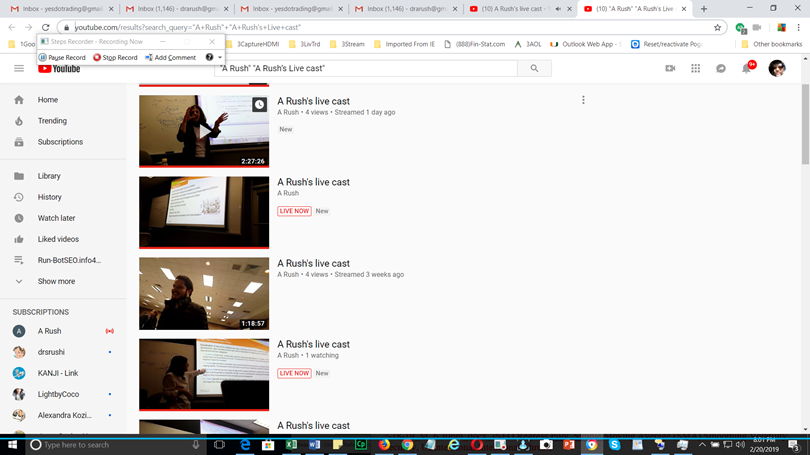Image resolution: width=810 pixels, height=455 pixels.
Task: Open the title of the video streamed 3 weeks ago
Action: (x=314, y=263)
